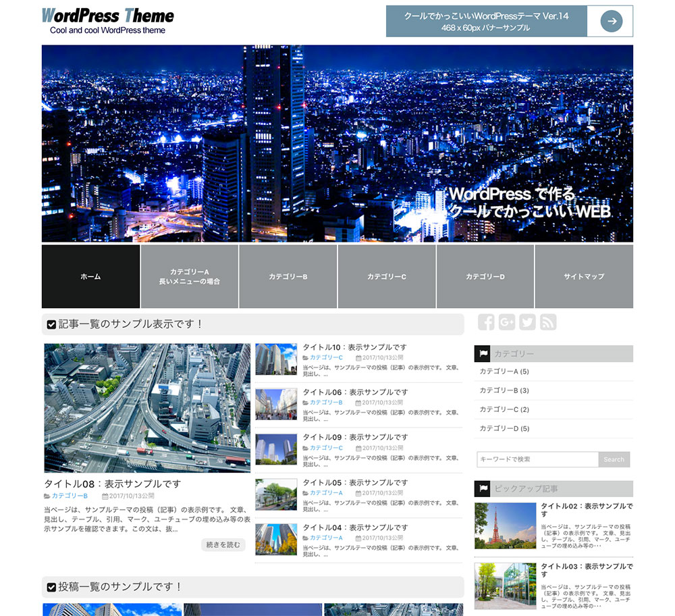
Task: Click the Tokyo Tower thumbnail of タイトル02
Action: 506,525
